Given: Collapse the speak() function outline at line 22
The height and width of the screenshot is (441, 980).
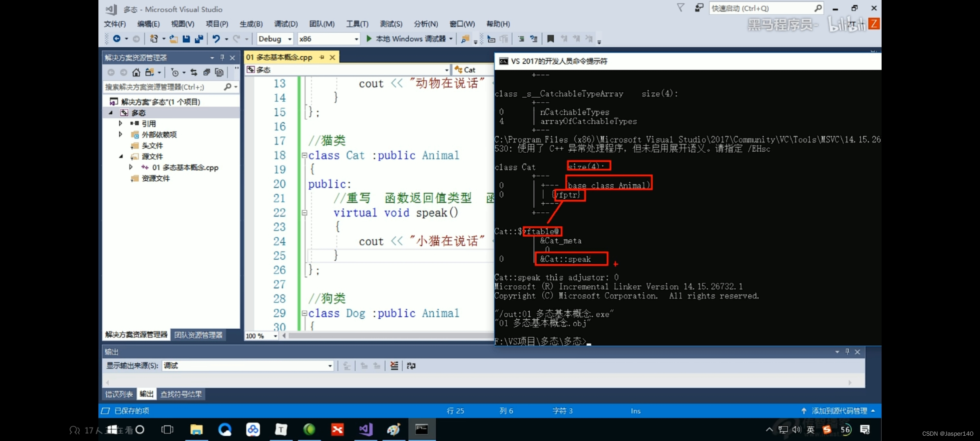Looking at the screenshot, I should 304,213.
